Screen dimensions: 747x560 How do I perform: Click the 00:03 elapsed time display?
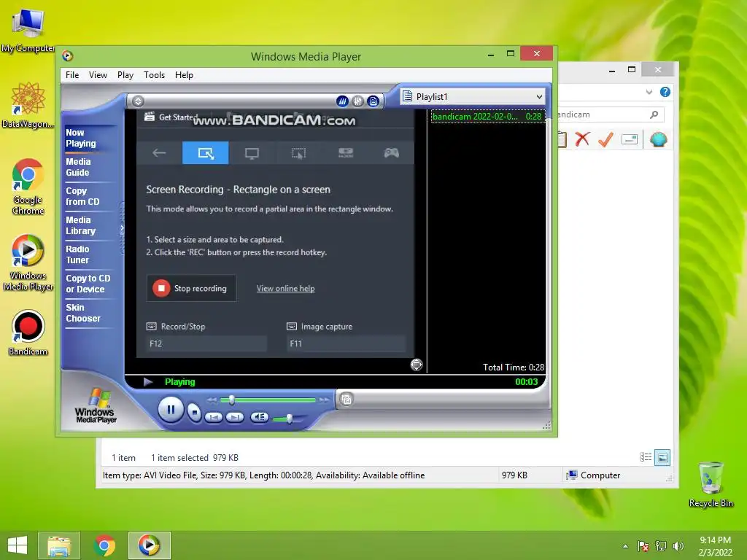527,381
